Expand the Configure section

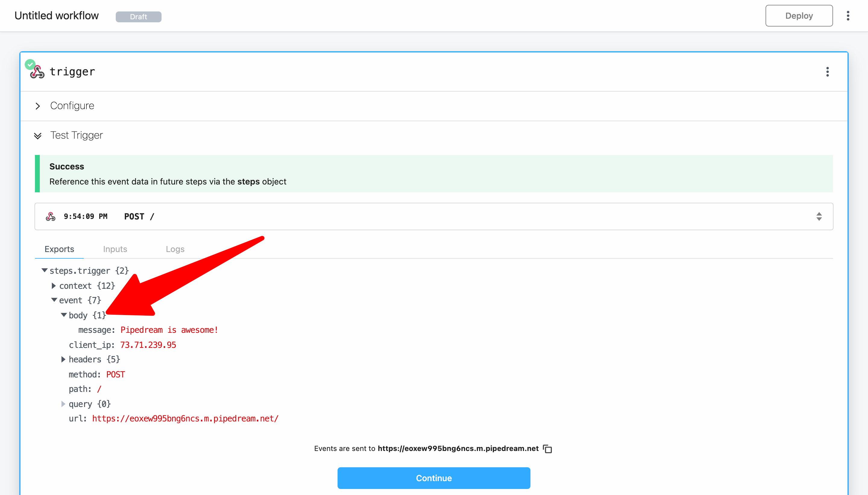[38, 106]
